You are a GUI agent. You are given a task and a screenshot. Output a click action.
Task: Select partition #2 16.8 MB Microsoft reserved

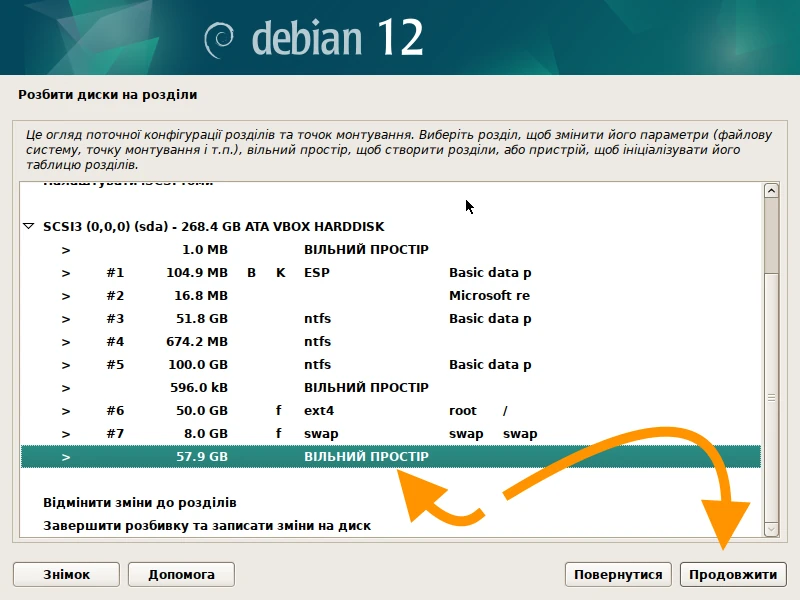point(391,295)
